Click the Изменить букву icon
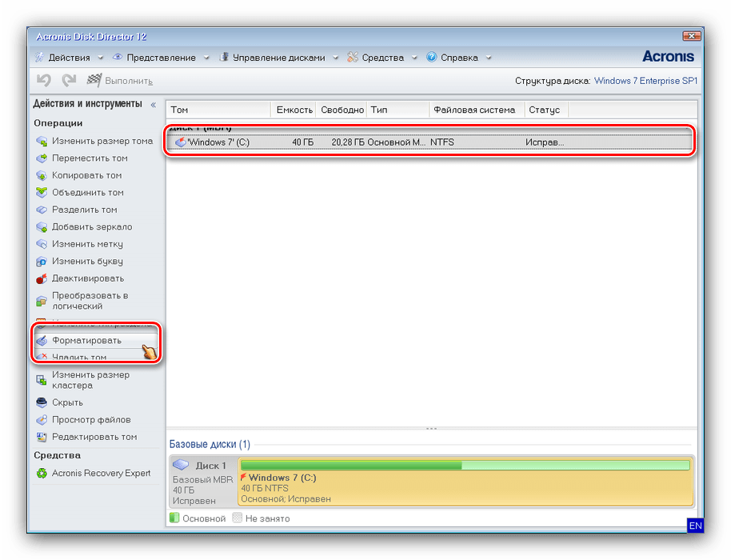 [x=42, y=262]
